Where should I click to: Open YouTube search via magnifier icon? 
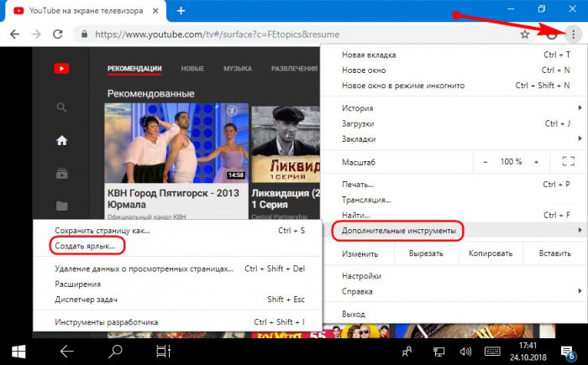pos(61,108)
